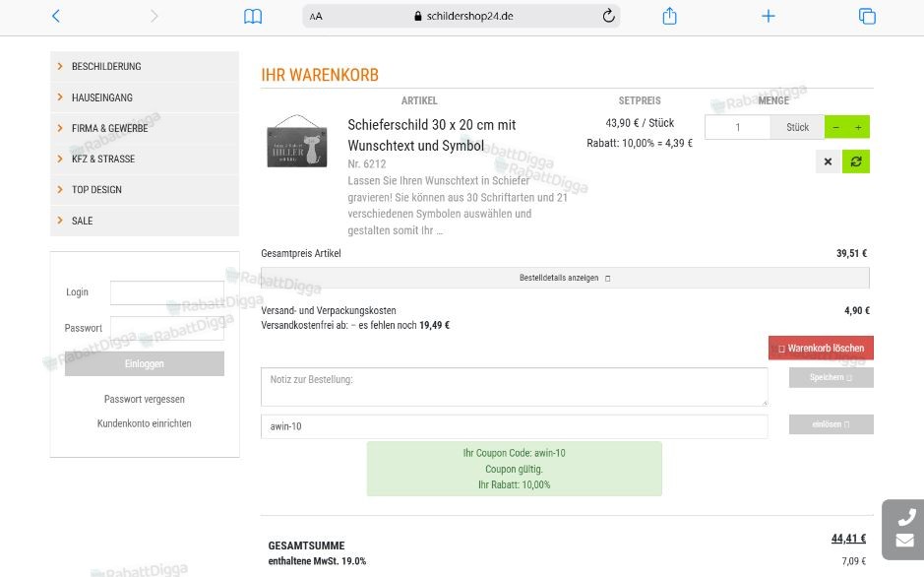Click the Notiz zur Bestellung text area
The image size is (924, 577).
point(514,387)
